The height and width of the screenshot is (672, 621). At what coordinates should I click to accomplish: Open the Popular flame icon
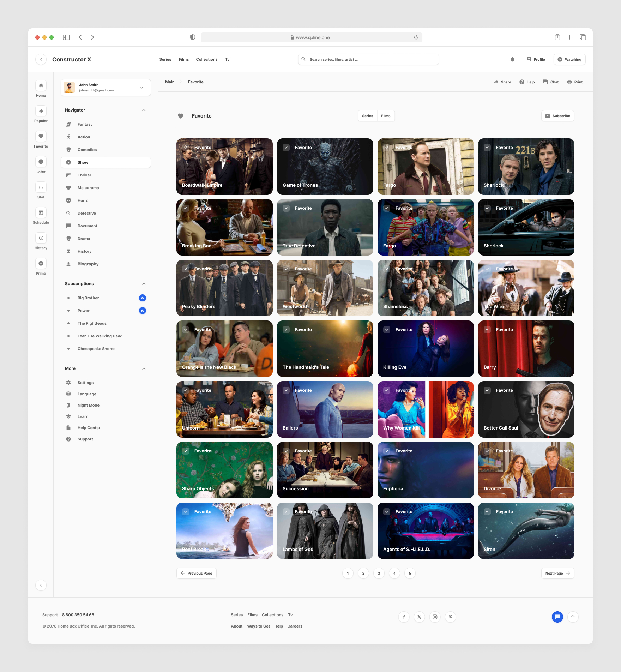pos(41,111)
